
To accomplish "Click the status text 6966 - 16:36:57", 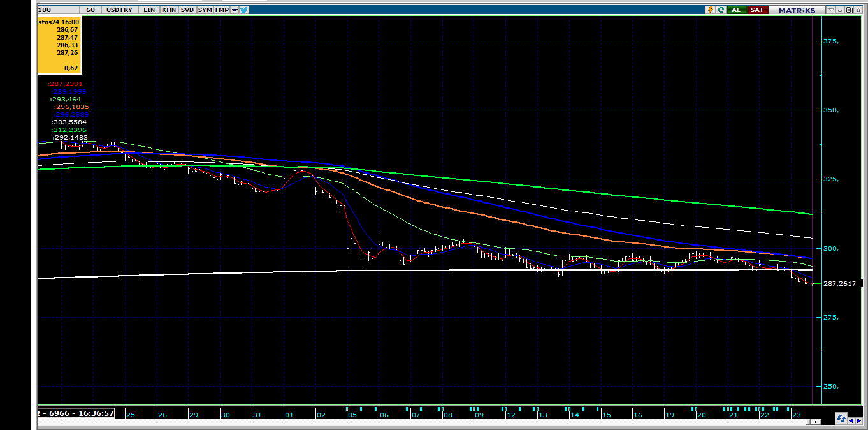I will click(81, 413).
